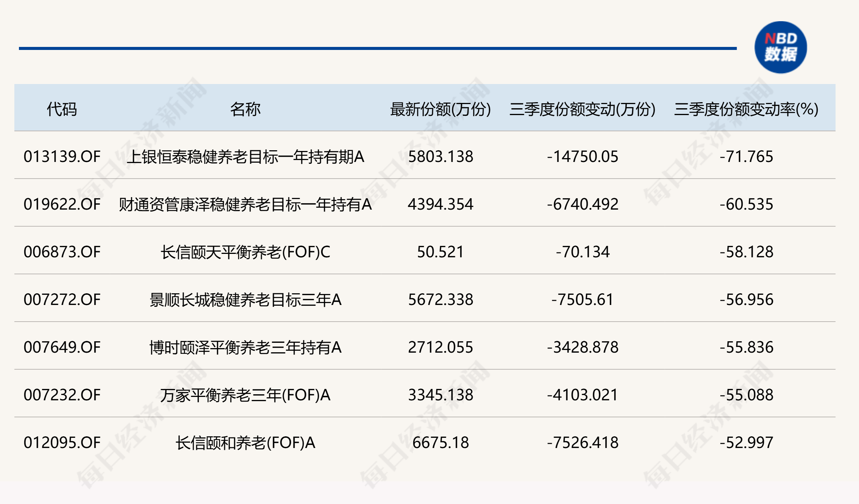
Task: Click the 长信颐天平衡养老(FOF)C name cell
Action: coord(245,252)
